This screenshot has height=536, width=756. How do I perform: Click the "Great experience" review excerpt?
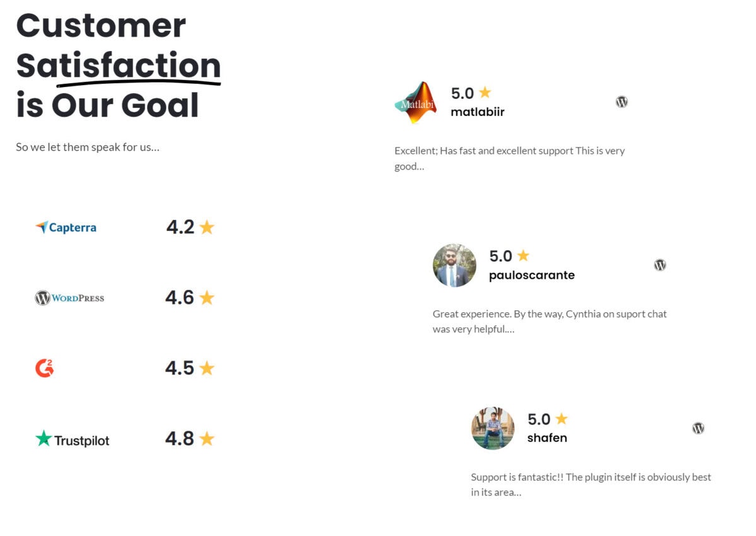click(x=549, y=321)
